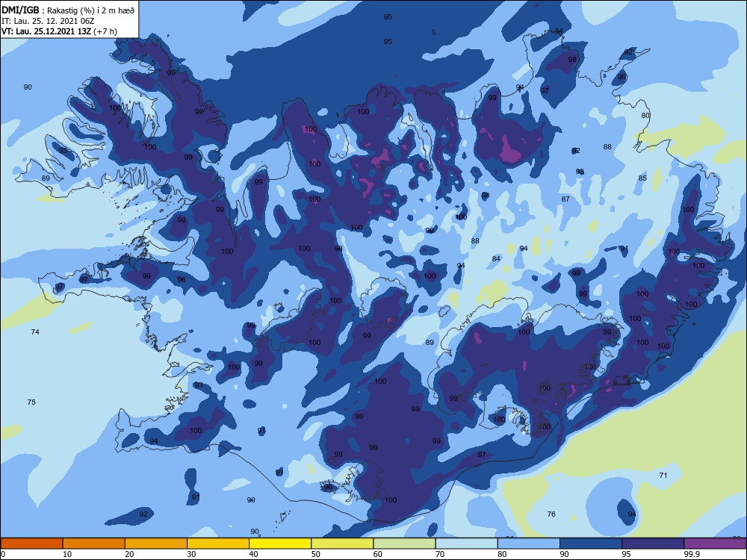
Task: Select the bright yellow 40–50 legend swatch
Action: 280,544
